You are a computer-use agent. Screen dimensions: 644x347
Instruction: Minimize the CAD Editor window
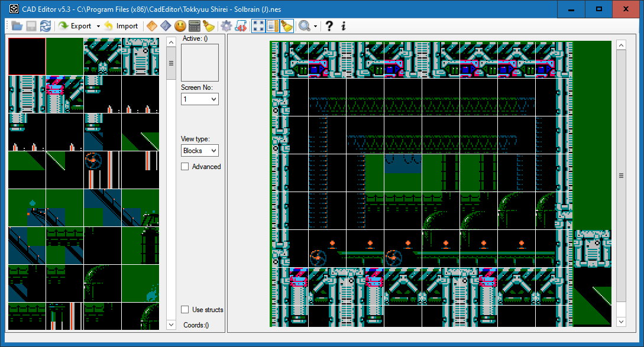tap(571, 9)
